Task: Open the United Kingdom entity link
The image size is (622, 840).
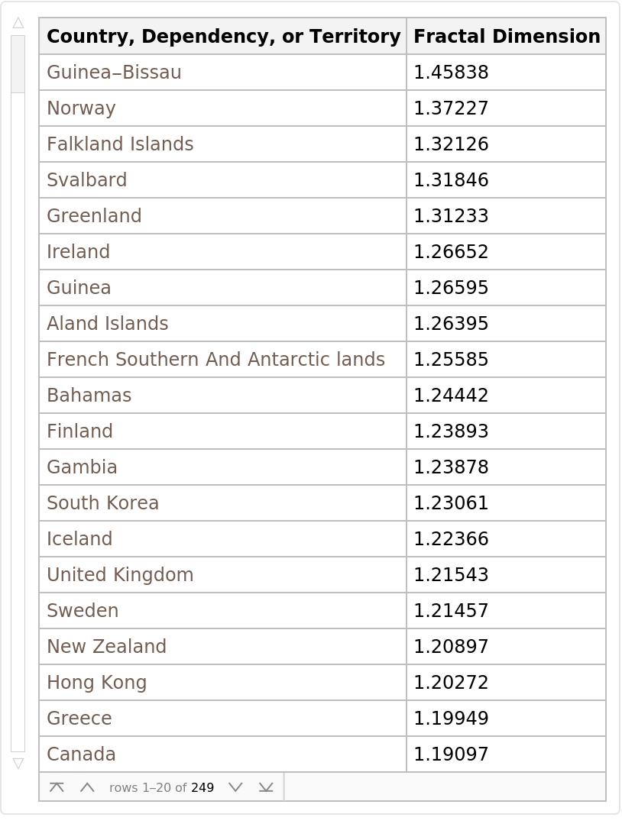Action: click(120, 575)
